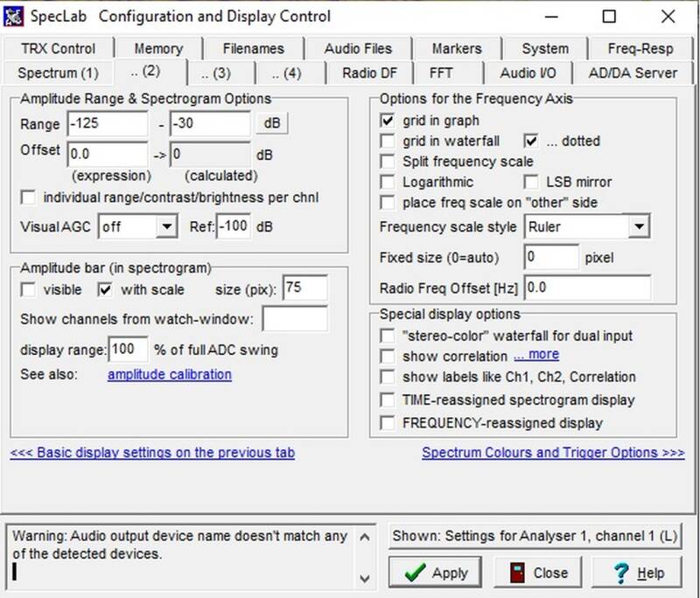The width and height of the screenshot is (700, 598).
Task: Open the FFT tab
Action: pos(441,73)
